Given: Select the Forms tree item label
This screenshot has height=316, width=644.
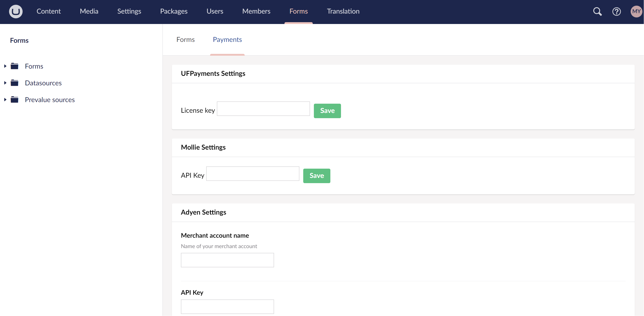Looking at the screenshot, I should coord(34,66).
